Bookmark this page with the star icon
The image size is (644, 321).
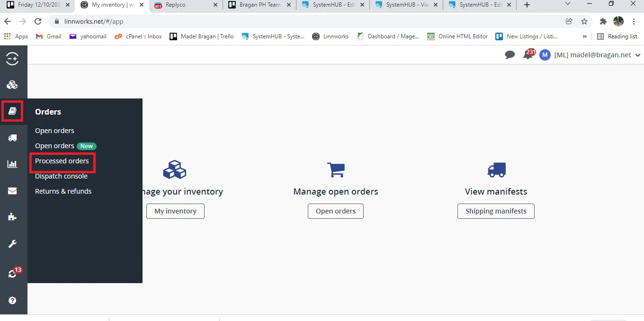584,21
